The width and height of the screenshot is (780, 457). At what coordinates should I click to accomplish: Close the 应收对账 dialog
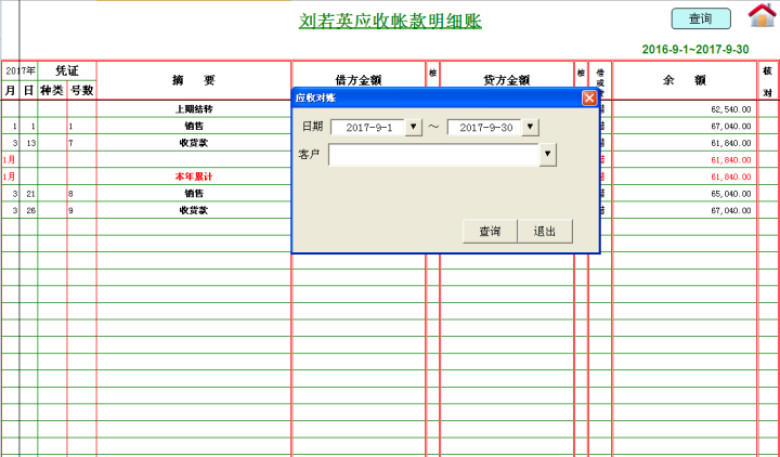pos(589,98)
